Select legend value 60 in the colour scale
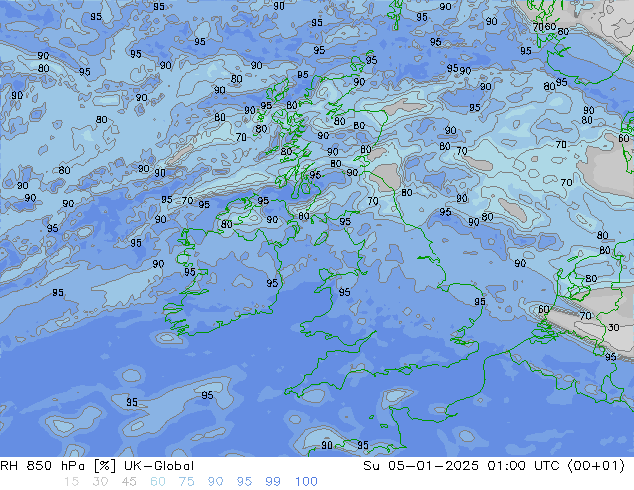Screen dimensions: 634x490 point(158,482)
